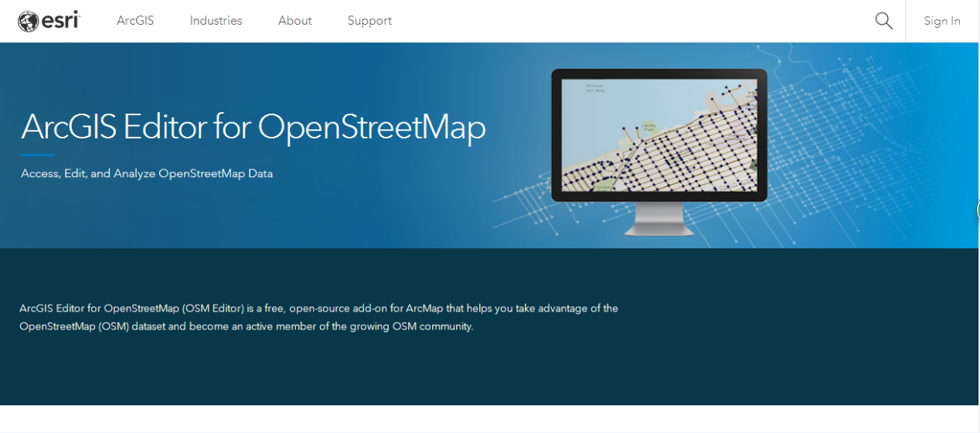
Task: Open the Industries menu
Action: pyautogui.click(x=216, y=21)
